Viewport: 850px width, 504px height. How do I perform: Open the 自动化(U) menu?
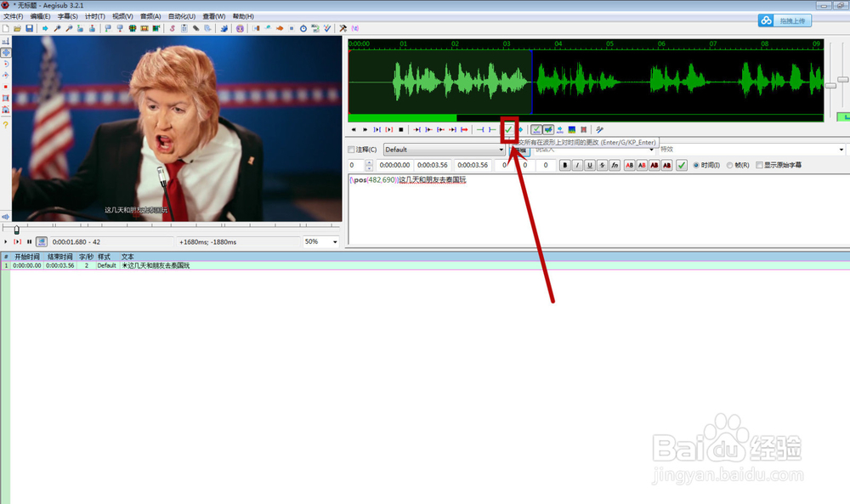tap(182, 16)
